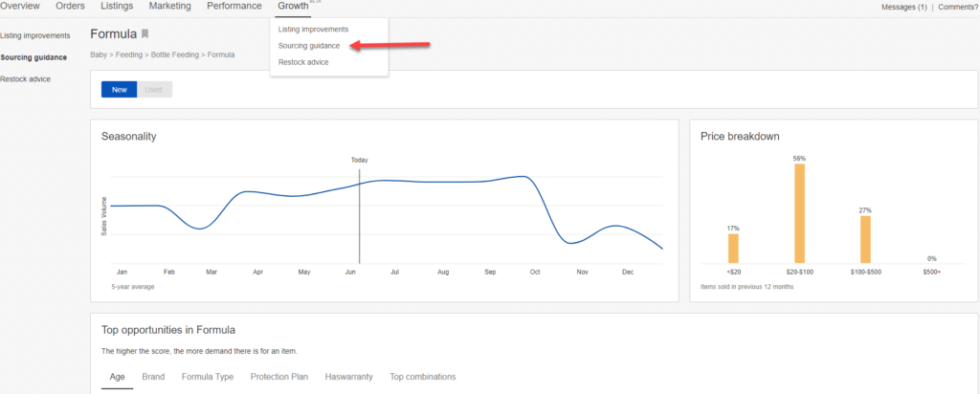This screenshot has height=394, width=980.
Task: Click the Today marker on Seasonality chart
Action: [x=359, y=161]
